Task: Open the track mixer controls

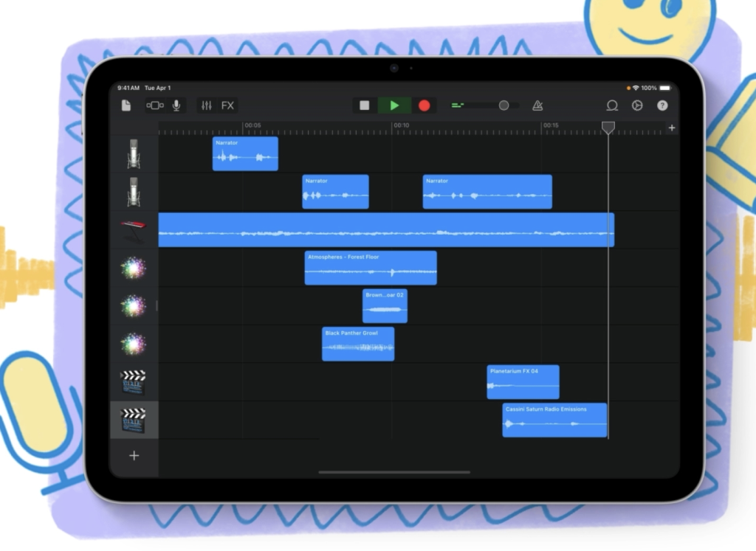Action: coord(207,105)
